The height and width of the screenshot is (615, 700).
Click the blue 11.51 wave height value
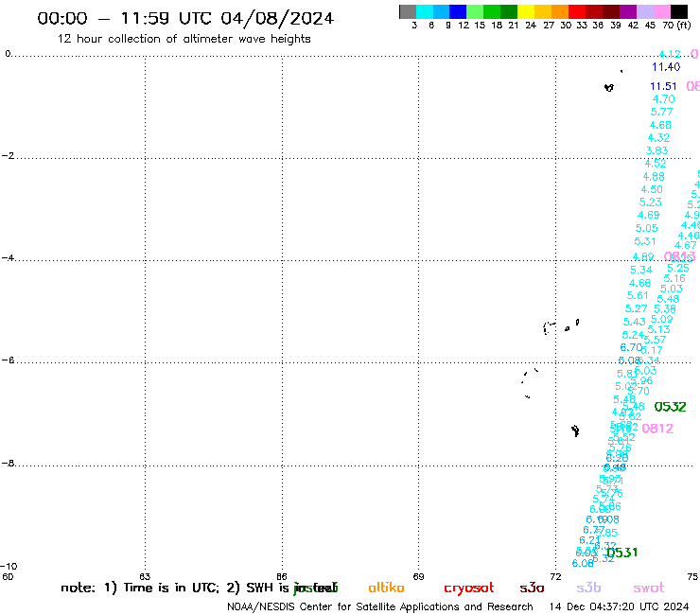(x=663, y=86)
